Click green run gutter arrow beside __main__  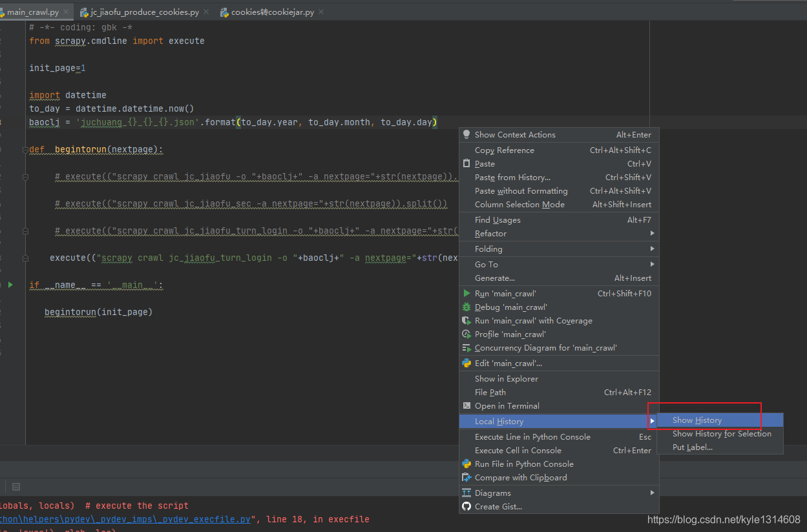pos(10,285)
